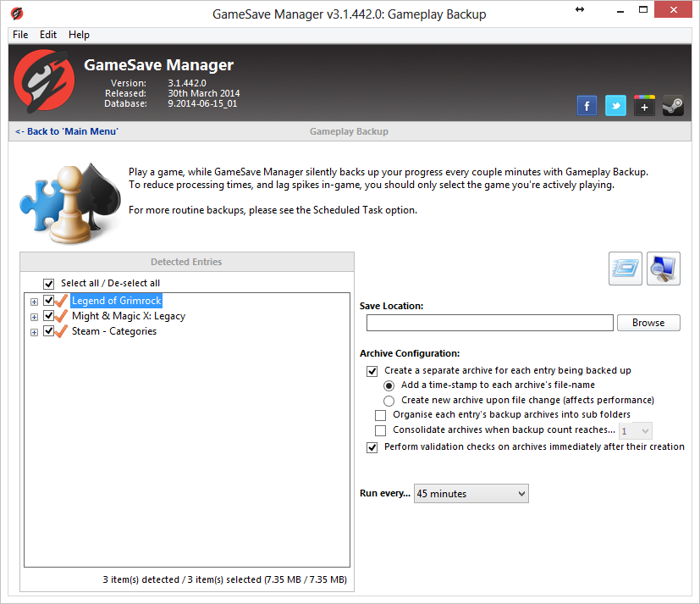Click the release date 30th March 2014
The image size is (700, 604).
(204, 93)
